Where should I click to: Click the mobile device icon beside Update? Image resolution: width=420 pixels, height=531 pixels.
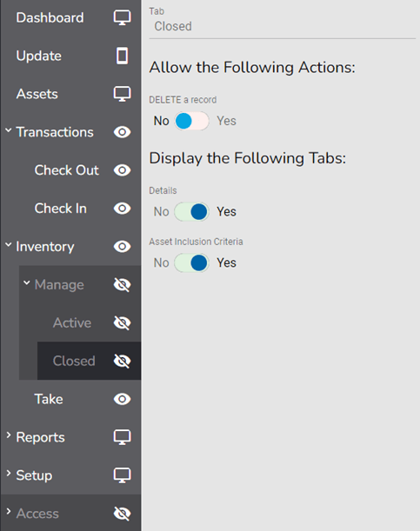point(122,56)
